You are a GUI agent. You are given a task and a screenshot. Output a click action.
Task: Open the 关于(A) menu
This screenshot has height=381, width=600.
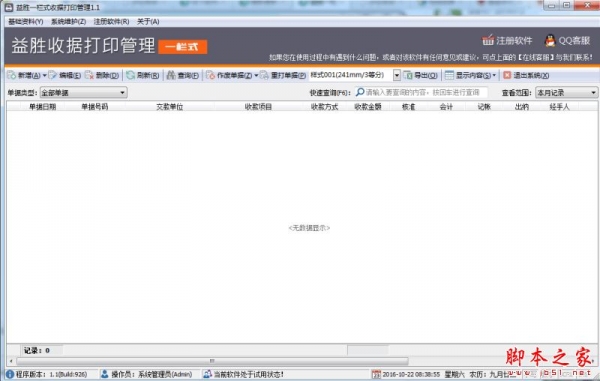pyautogui.click(x=148, y=21)
